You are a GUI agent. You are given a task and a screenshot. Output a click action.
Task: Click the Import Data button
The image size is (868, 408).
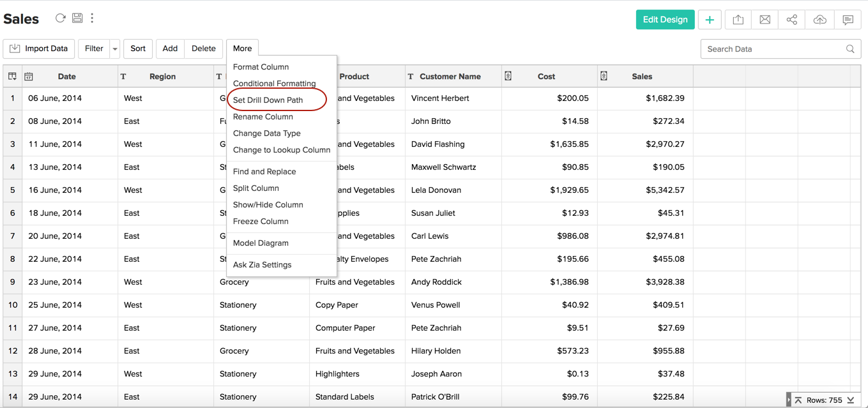click(39, 49)
